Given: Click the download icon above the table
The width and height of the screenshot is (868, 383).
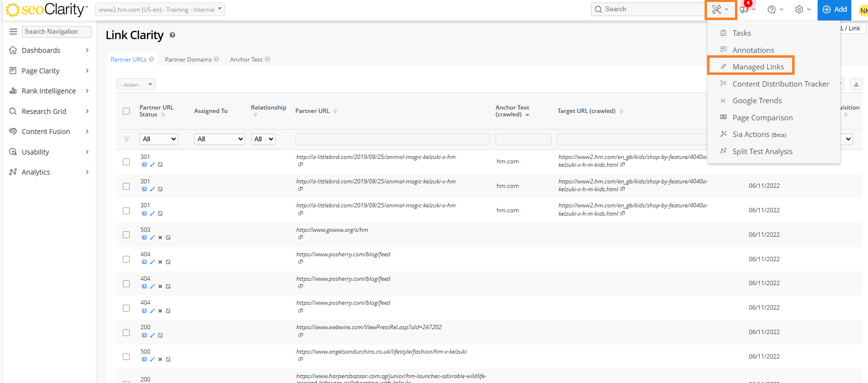Looking at the screenshot, I should [x=856, y=85].
